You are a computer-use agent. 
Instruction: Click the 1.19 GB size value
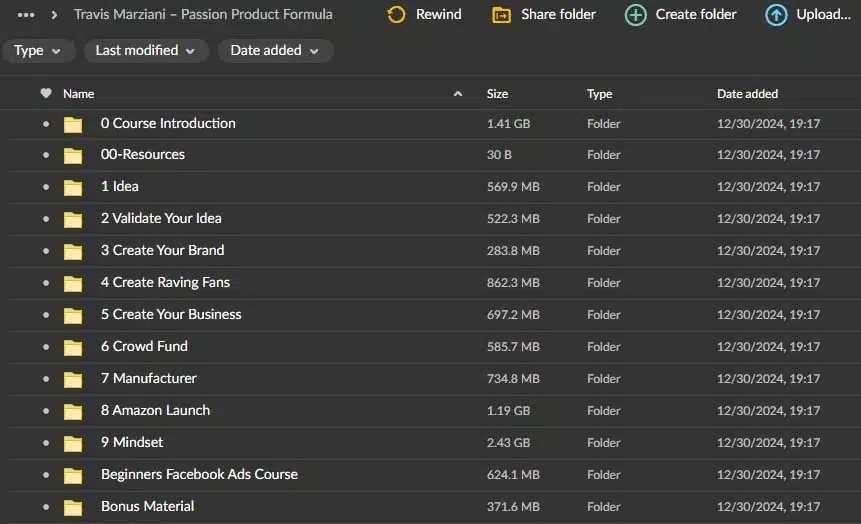coord(508,411)
